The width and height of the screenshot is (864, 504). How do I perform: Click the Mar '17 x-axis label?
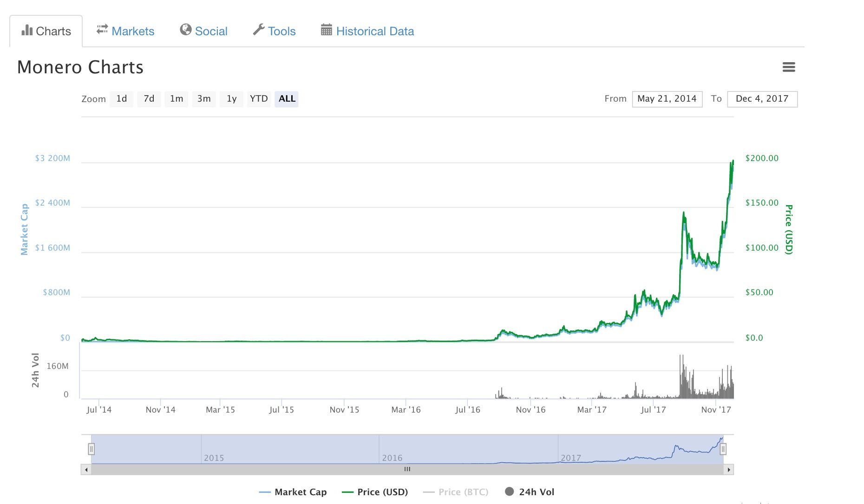coord(592,410)
